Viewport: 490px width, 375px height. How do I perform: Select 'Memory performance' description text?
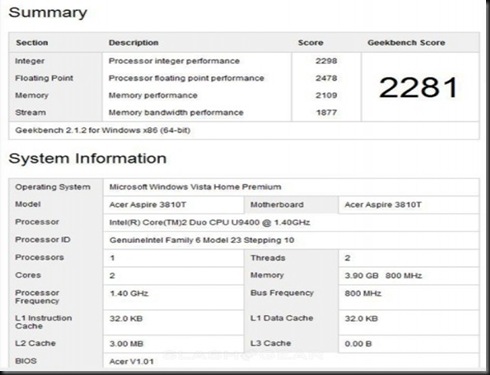pyautogui.click(x=153, y=95)
